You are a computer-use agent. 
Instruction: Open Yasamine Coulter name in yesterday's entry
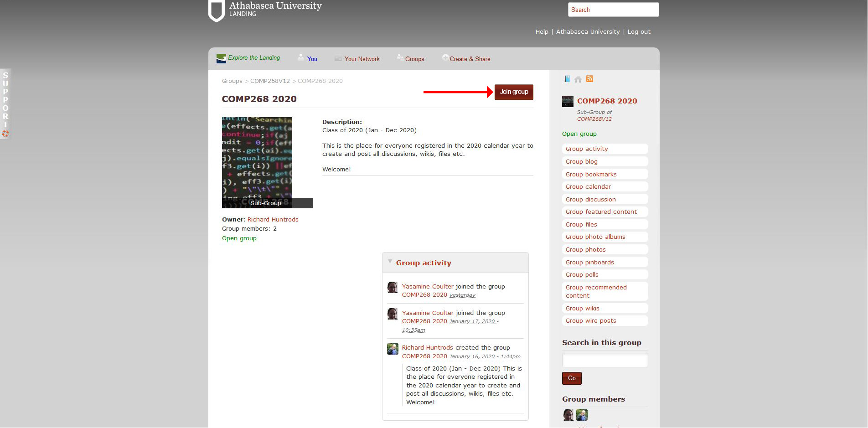[428, 287]
